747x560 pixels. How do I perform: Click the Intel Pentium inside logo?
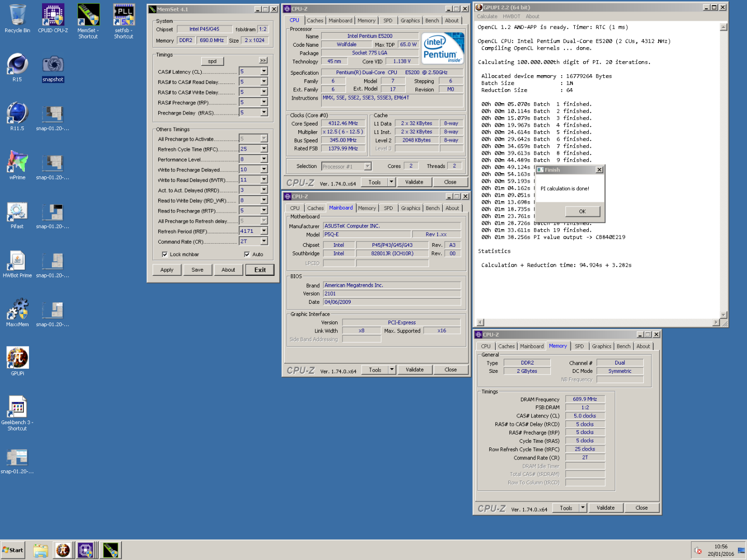pos(443,48)
